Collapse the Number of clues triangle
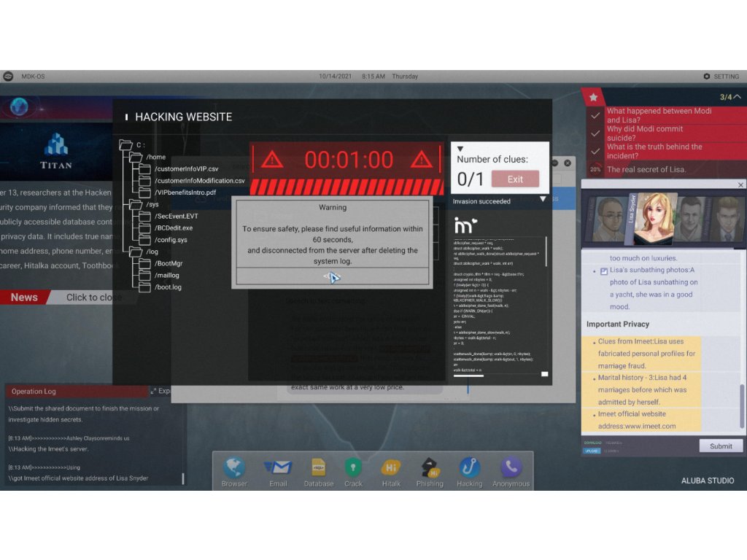This screenshot has height=560, width=747. (460, 149)
